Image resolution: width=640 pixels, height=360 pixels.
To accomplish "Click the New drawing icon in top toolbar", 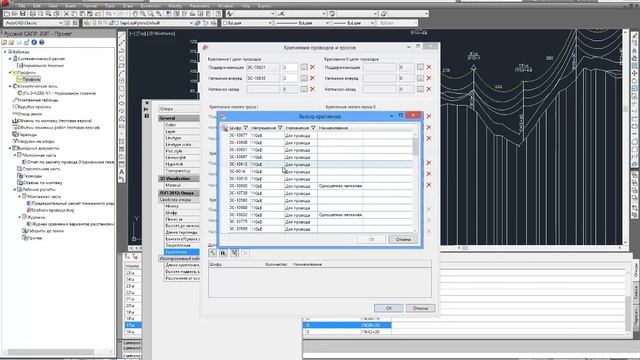I will click(7, 14).
